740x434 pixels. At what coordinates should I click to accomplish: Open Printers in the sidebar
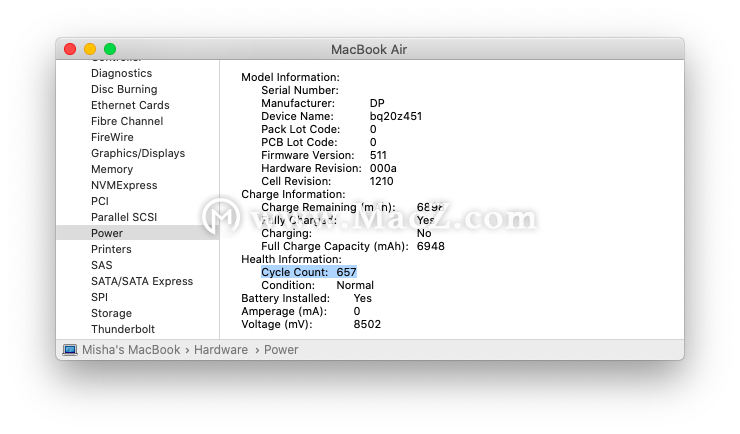tap(111, 249)
